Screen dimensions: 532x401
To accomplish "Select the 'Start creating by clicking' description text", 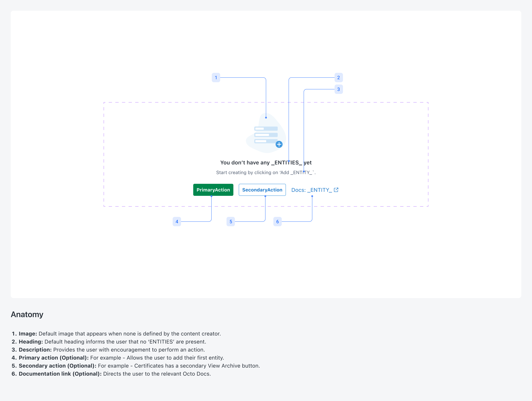I will [266, 172].
